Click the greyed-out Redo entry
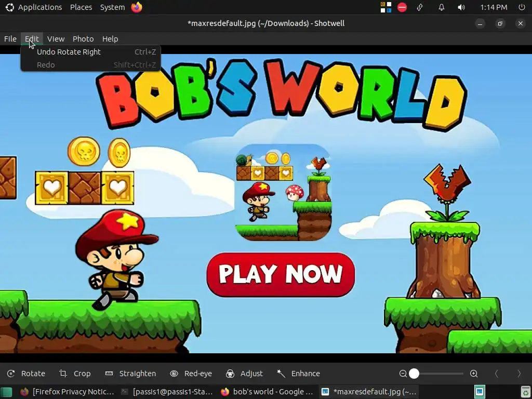532x399 pixels. (x=90, y=65)
